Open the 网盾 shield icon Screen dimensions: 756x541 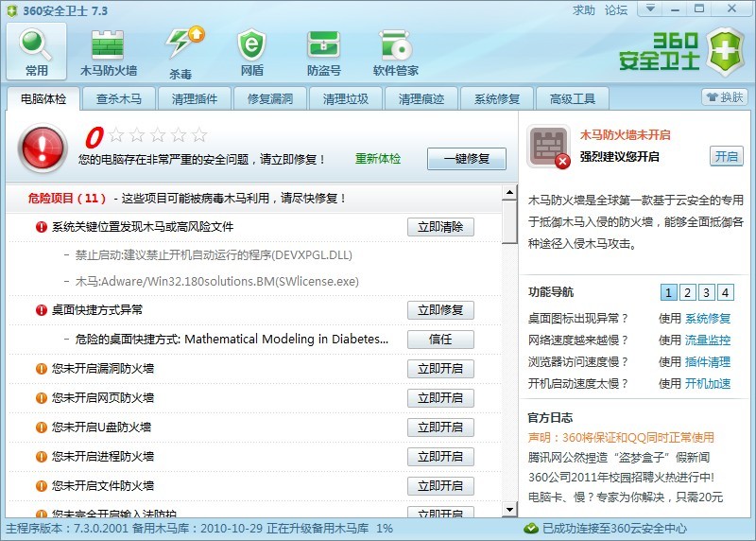point(251,51)
